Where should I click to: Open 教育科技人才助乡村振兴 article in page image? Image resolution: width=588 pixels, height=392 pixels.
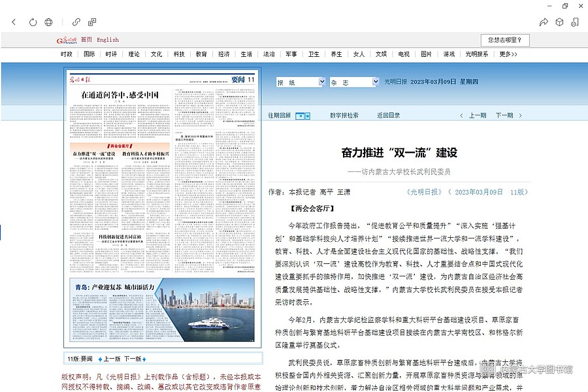[146, 154]
